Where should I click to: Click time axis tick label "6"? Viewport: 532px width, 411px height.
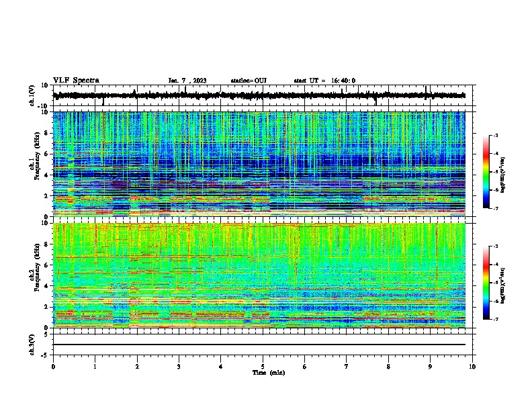(x=305, y=367)
